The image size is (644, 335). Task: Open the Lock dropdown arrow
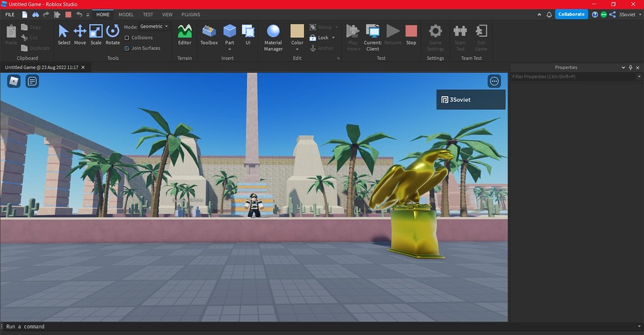tap(333, 38)
